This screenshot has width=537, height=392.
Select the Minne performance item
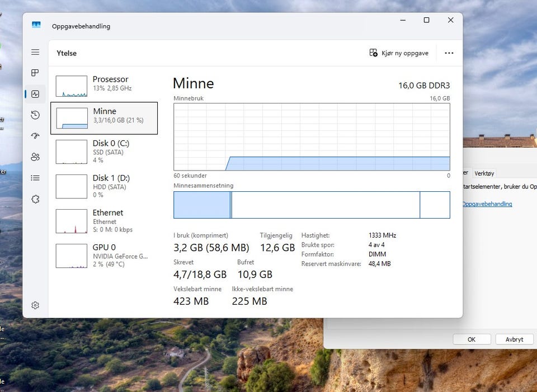tap(104, 118)
